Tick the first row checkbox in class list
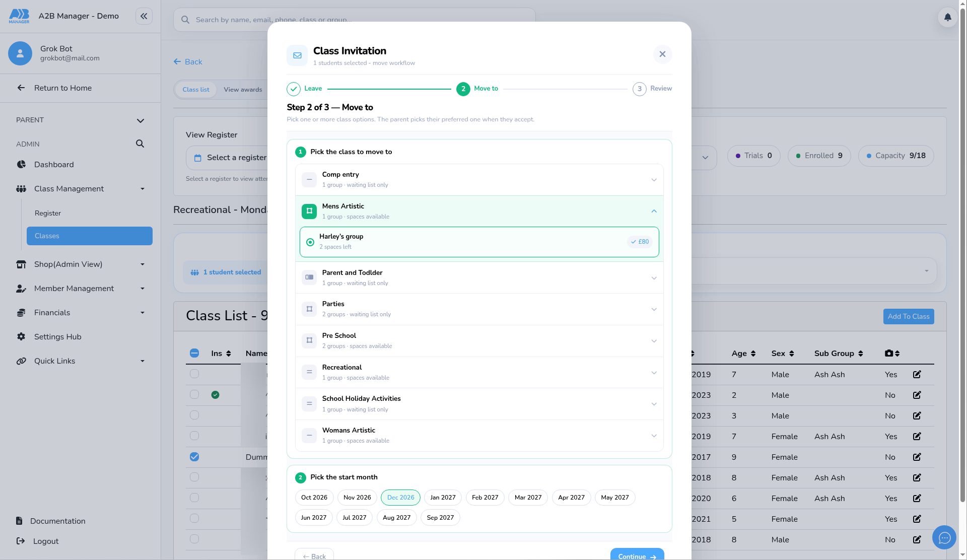 click(194, 374)
